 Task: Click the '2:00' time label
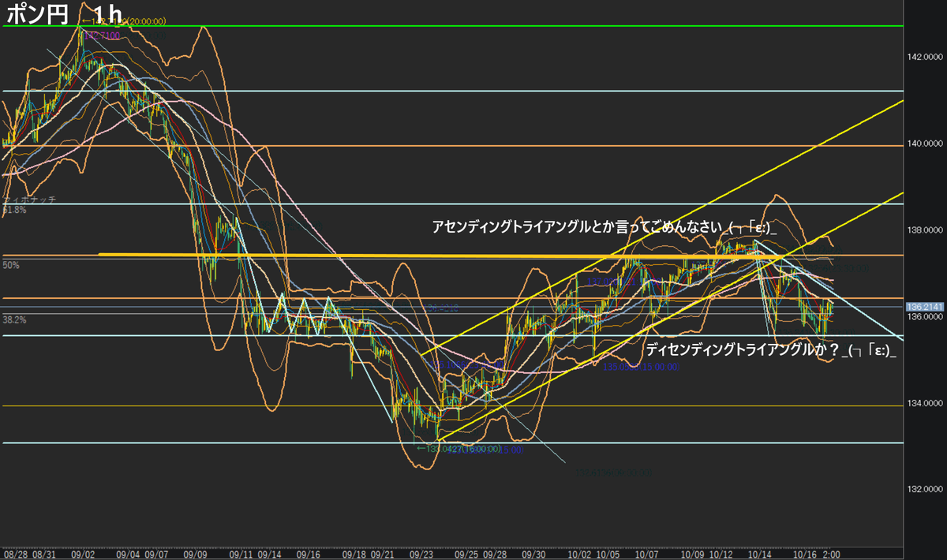coord(833,554)
